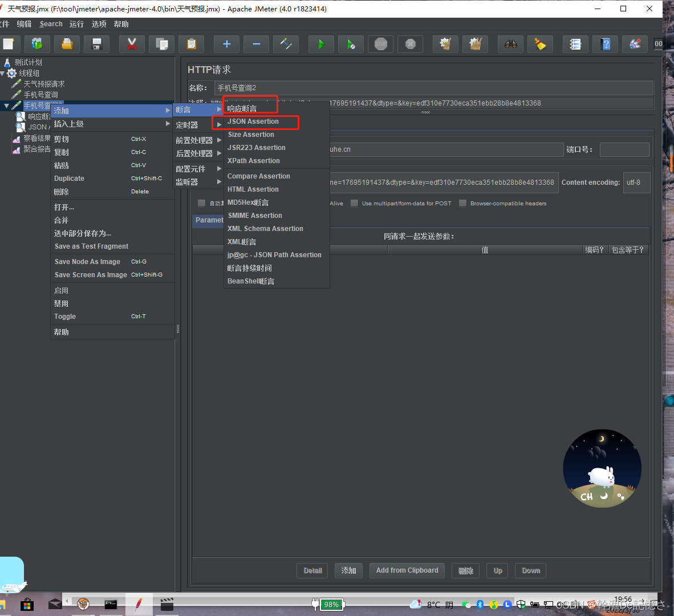
Task: Select Duplicate in context menu
Action: [112, 179]
